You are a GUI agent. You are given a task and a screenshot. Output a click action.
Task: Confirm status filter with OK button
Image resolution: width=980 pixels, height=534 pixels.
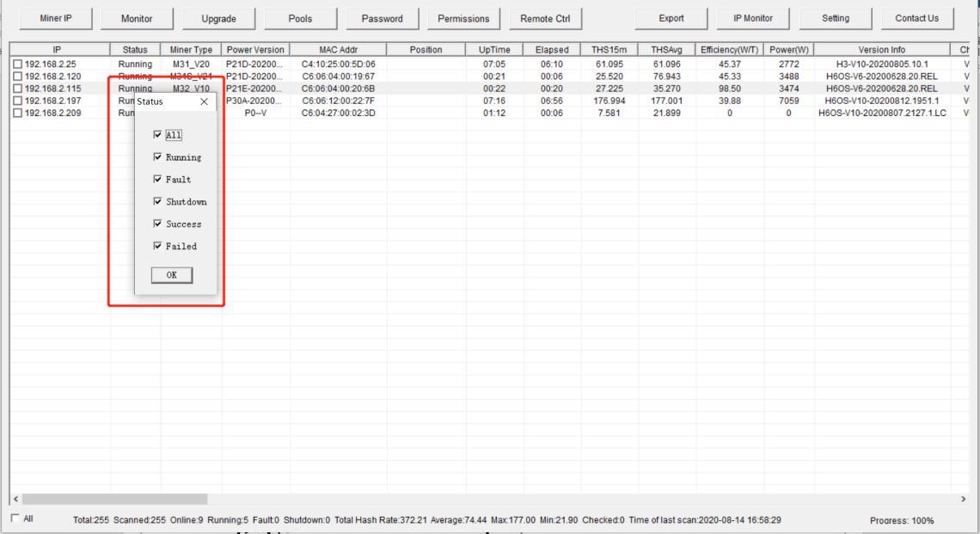pyautogui.click(x=171, y=275)
